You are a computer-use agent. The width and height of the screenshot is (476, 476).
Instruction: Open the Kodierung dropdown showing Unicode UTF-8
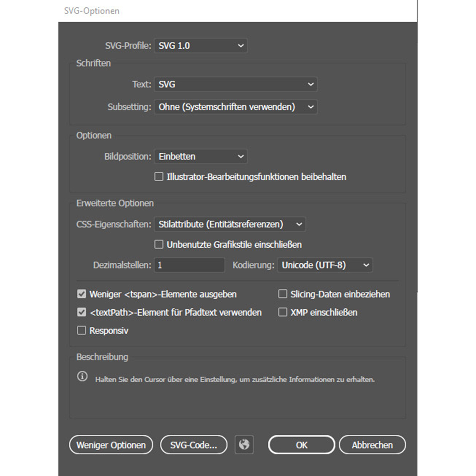click(x=325, y=265)
